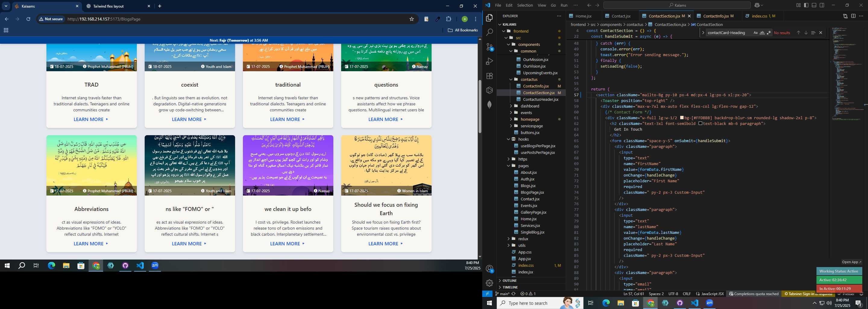Screen dimensions: 868x309
Task: Open the Run and Debug view
Action: (489, 61)
